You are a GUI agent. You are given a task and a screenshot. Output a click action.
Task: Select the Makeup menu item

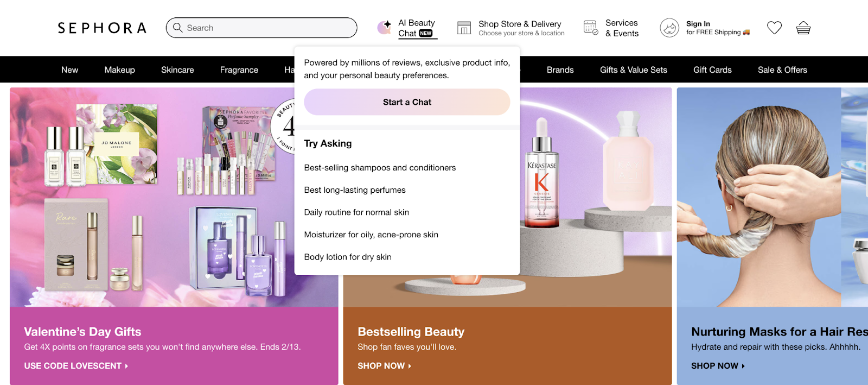(x=119, y=70)
